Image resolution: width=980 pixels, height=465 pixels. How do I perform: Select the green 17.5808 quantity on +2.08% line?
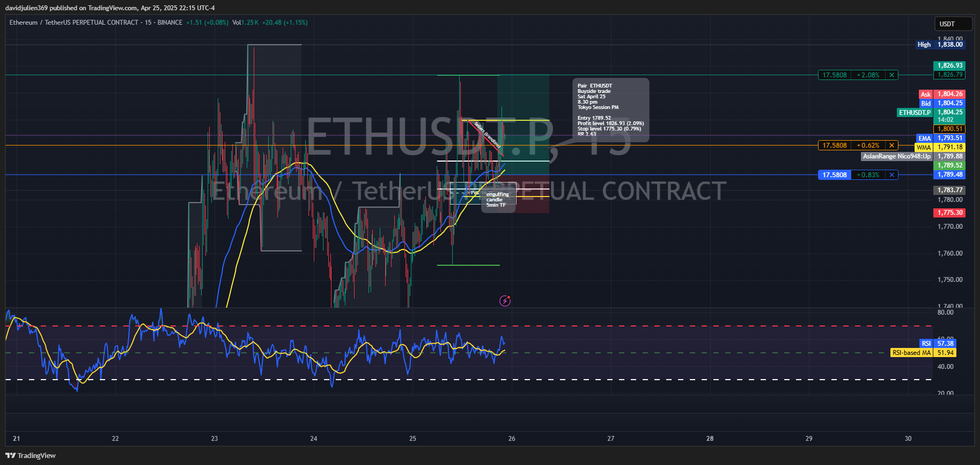(x=835, y=75)
